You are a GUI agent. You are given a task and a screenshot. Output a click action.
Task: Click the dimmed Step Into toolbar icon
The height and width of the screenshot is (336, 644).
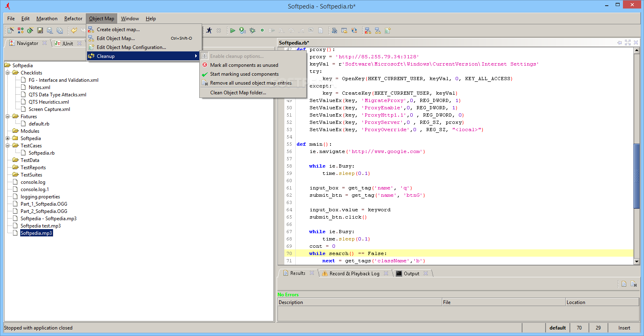(281, 30)
